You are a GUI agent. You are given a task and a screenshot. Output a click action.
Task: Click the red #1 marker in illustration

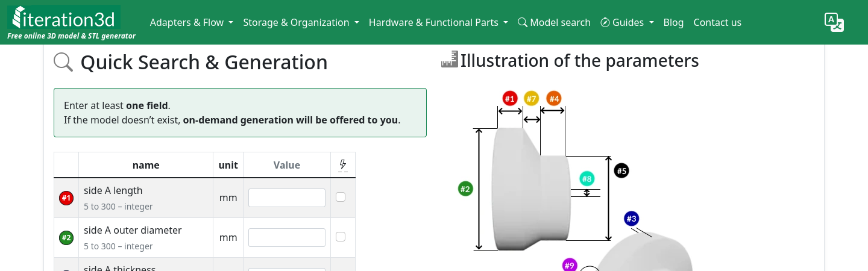(x=510, y=98)
